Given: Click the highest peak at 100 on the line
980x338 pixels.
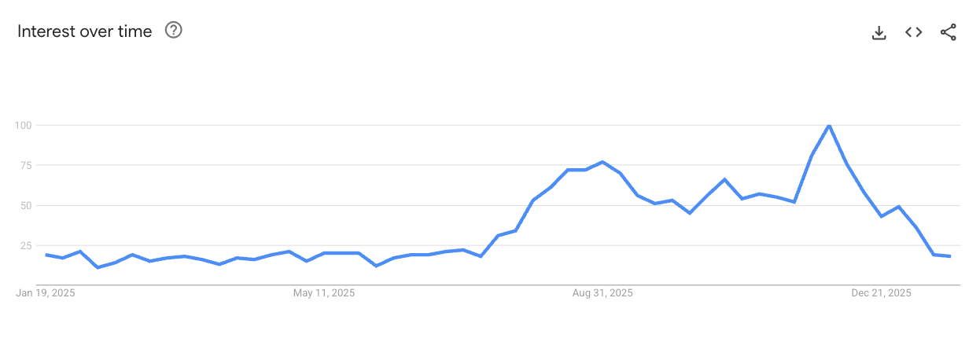Looking at the screenshot, I should point(829,126).
